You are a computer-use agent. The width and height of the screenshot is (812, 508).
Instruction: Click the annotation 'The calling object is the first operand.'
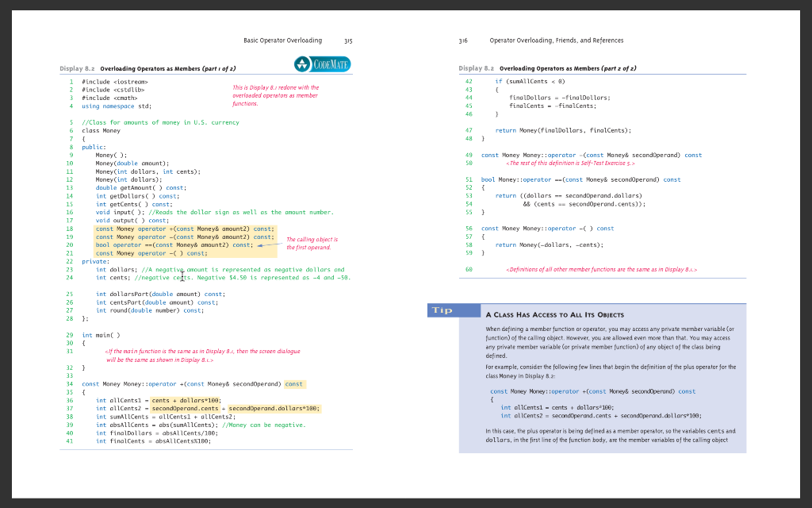point(312,244)
